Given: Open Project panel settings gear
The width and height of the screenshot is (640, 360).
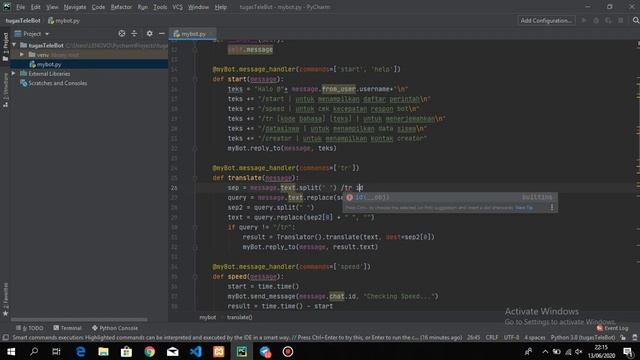Looking at the screenshot, I should tap(149, 34).
